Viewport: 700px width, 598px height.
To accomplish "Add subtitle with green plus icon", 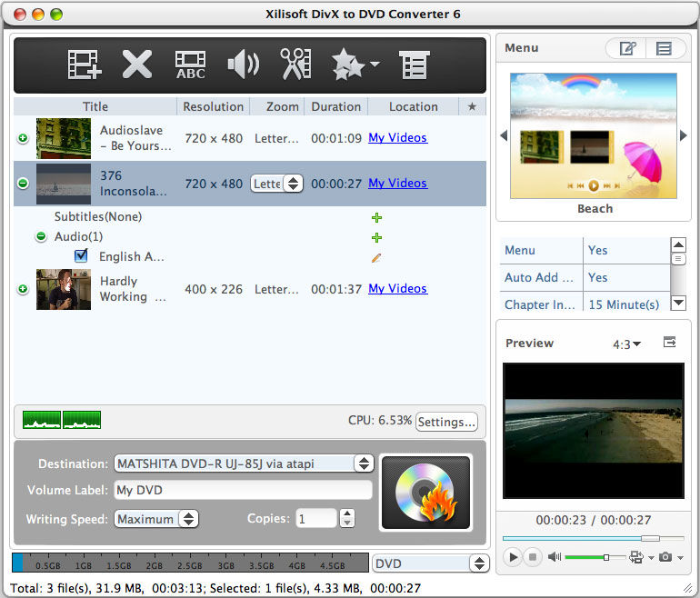I will pos(376,217).
